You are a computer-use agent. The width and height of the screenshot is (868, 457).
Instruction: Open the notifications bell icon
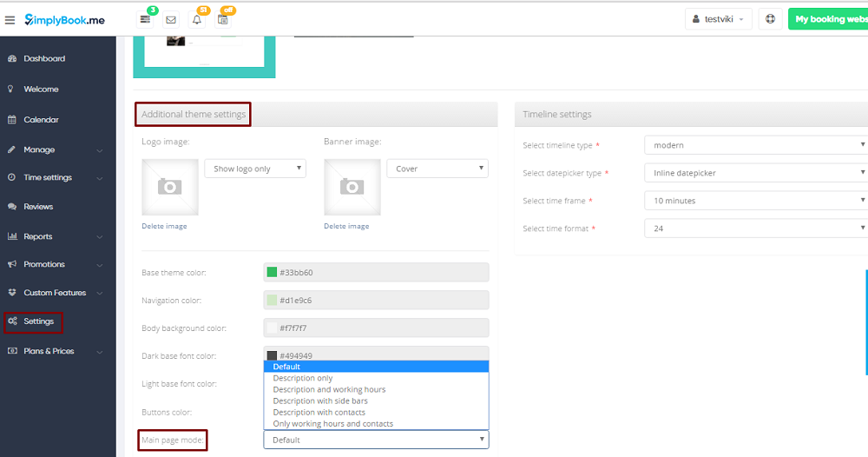pyautogui.click(x=197, y=20)
